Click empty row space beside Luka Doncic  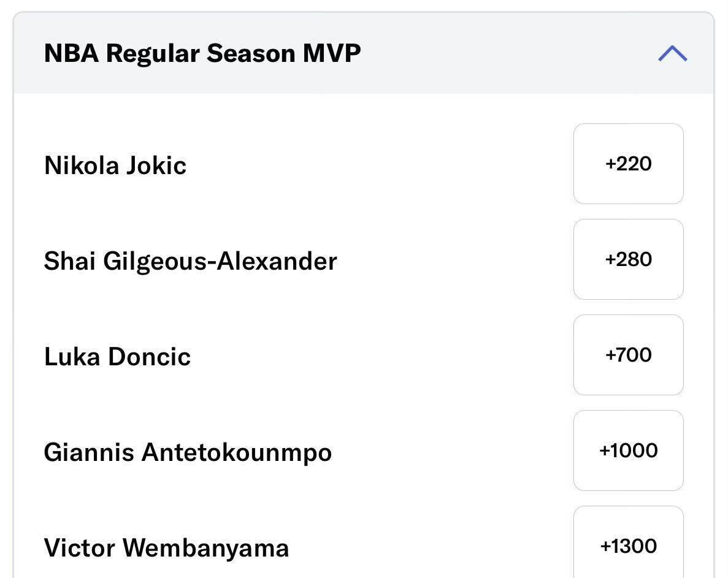coord(381,356)
